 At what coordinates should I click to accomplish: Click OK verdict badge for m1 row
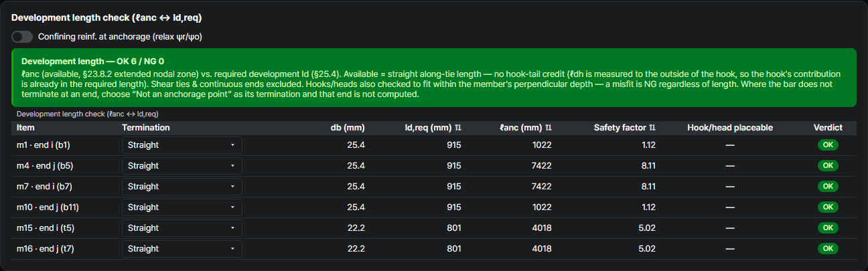828,145
